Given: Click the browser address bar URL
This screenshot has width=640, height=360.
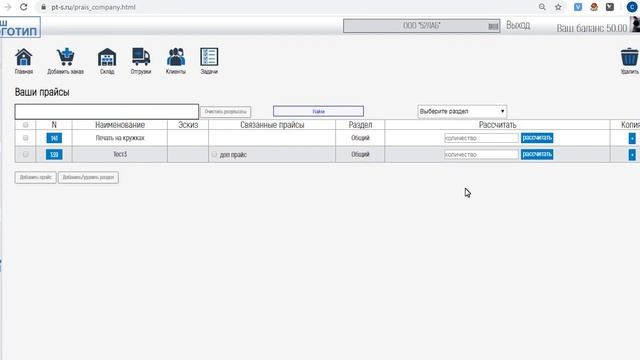Looking at the screenshot, I should [93, 7].
